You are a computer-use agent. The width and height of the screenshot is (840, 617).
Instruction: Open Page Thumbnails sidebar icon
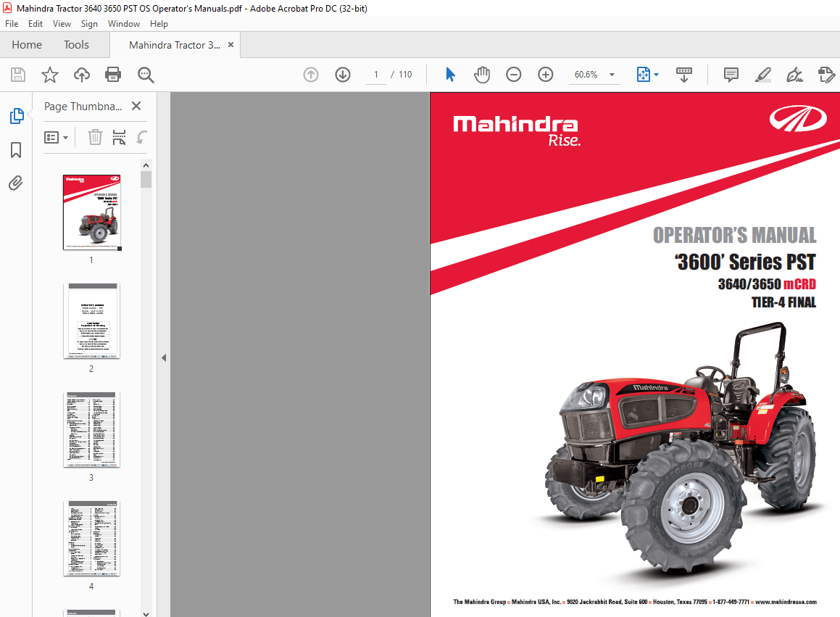(x=17, y=116)
